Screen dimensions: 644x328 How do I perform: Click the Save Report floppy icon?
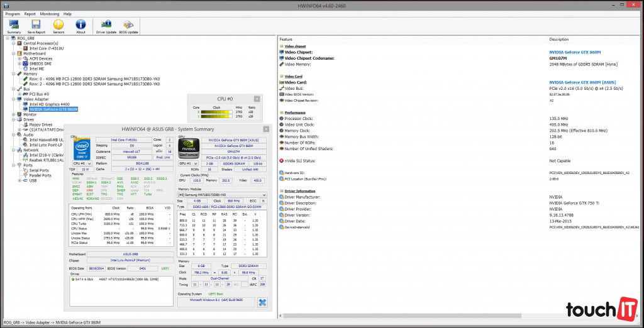[36, 24]
